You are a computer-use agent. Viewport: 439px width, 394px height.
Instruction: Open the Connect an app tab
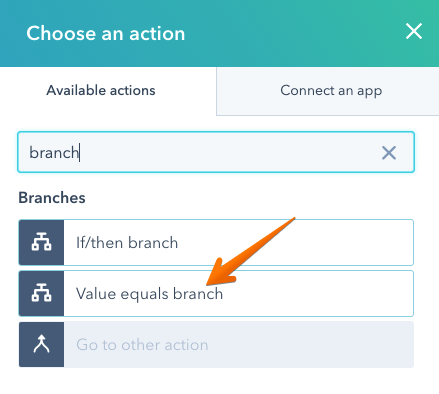click(x=331, y=90)
